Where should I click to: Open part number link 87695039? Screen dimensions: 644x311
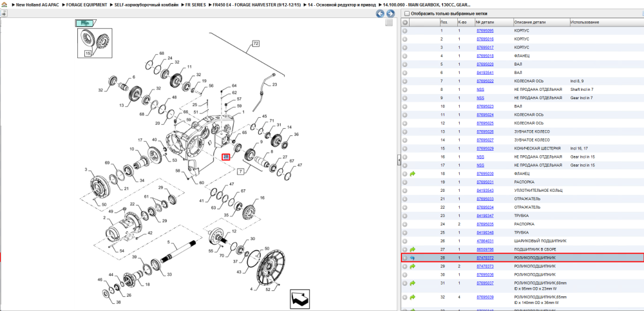pyautogui.click(x=485, y=297)
